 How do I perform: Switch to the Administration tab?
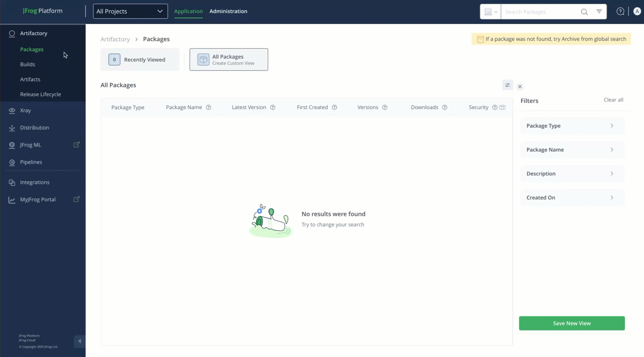tap(228, 11)
